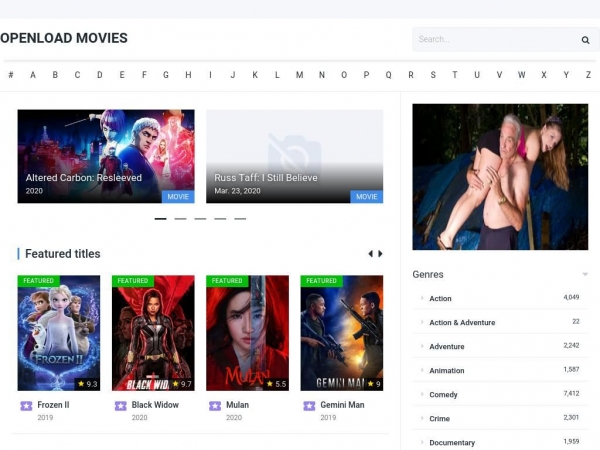Go to letter O listing

pyautogui.click(x=344, y=75)
